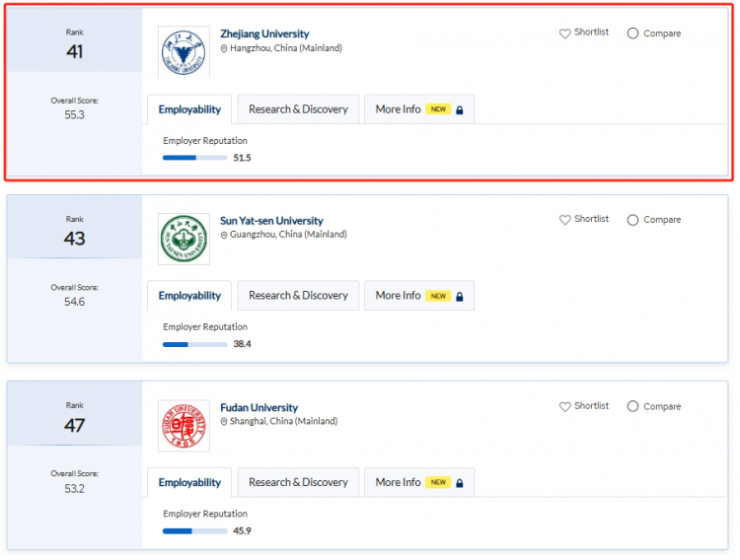Open the Sun Yat-sen University link

(271, 221)
